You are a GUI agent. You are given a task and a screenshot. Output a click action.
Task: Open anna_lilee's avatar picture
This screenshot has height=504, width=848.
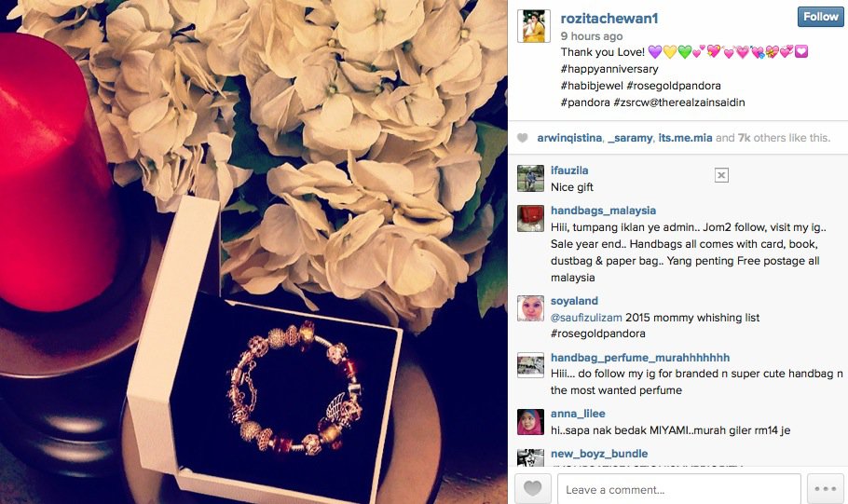[x=530, y=422]
